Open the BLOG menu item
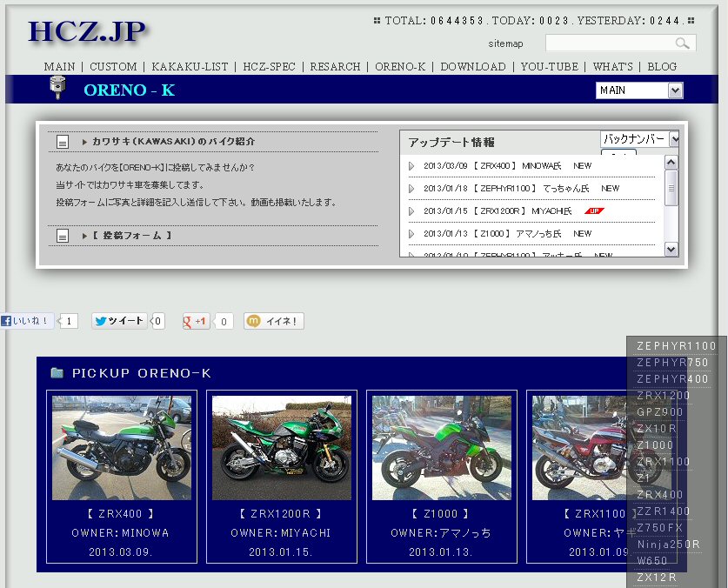Screen dimensions: 728x588 pos(662,66)
